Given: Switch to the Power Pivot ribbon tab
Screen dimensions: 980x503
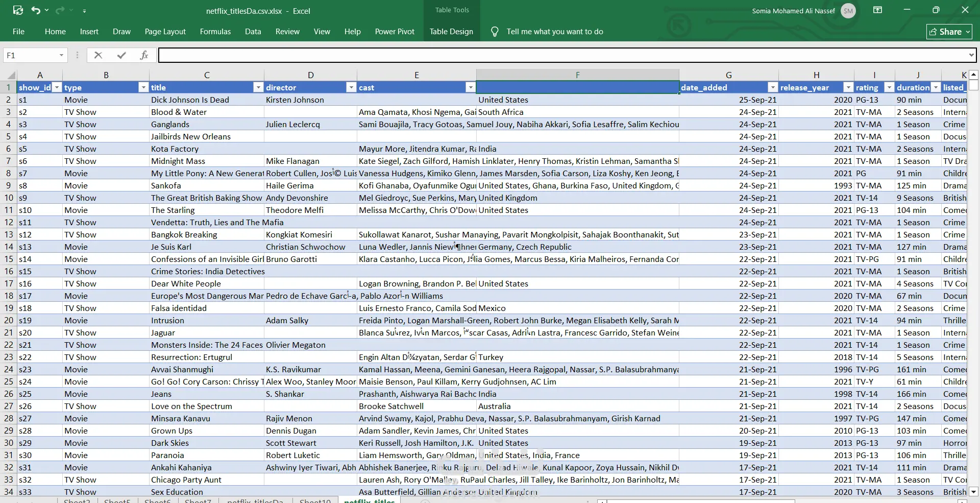Looking at the screenshot, I should (x=395, y=32).
